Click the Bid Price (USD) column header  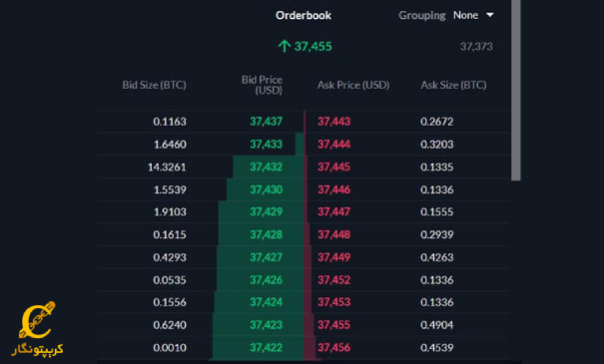(262, 85)
